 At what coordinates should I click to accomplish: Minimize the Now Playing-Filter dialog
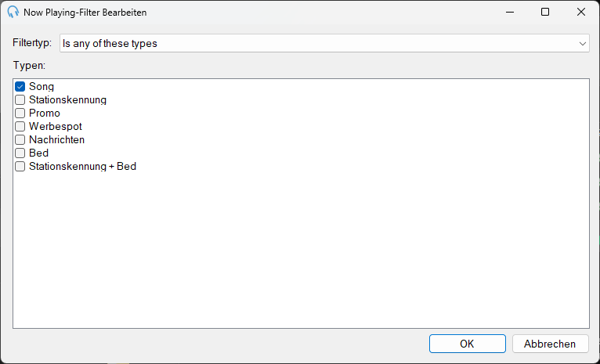[510, 12]
